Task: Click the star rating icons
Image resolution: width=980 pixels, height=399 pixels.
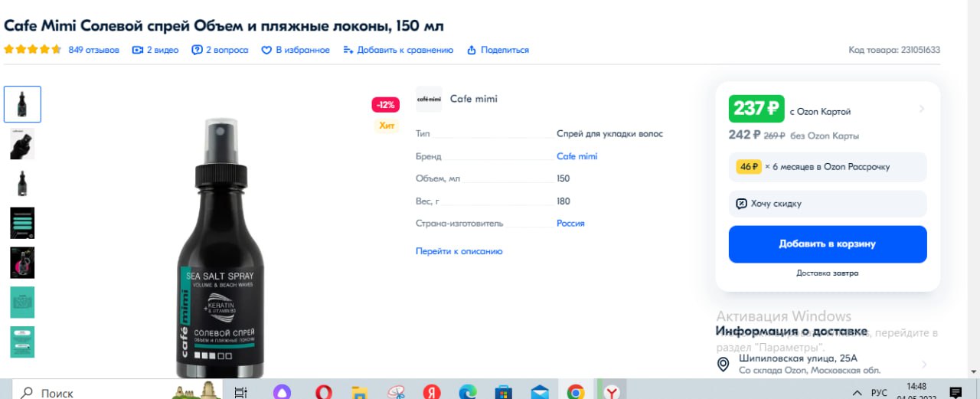Action: pyautogui.click(x=33, y=50)
